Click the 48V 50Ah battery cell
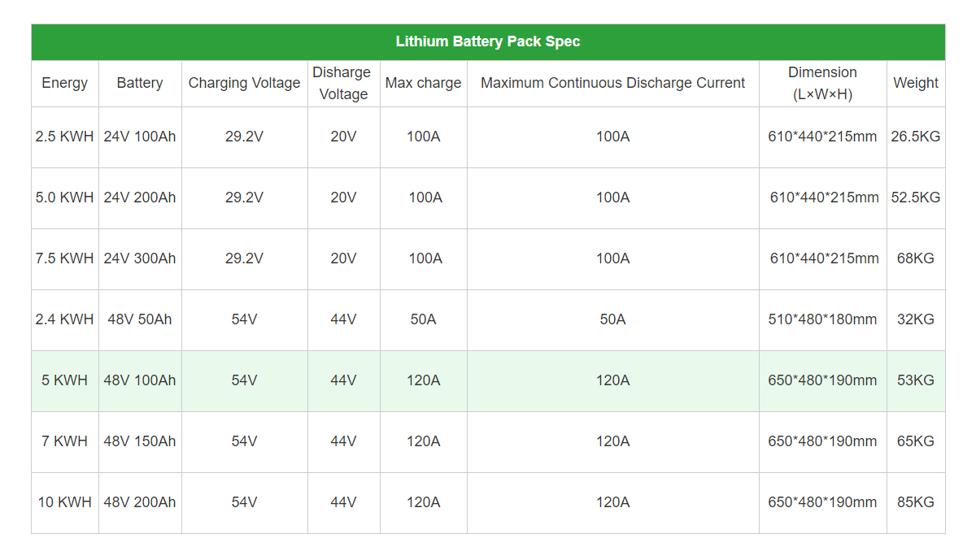The width and height of the screenshot is (976, 560). tap(140, 319)
